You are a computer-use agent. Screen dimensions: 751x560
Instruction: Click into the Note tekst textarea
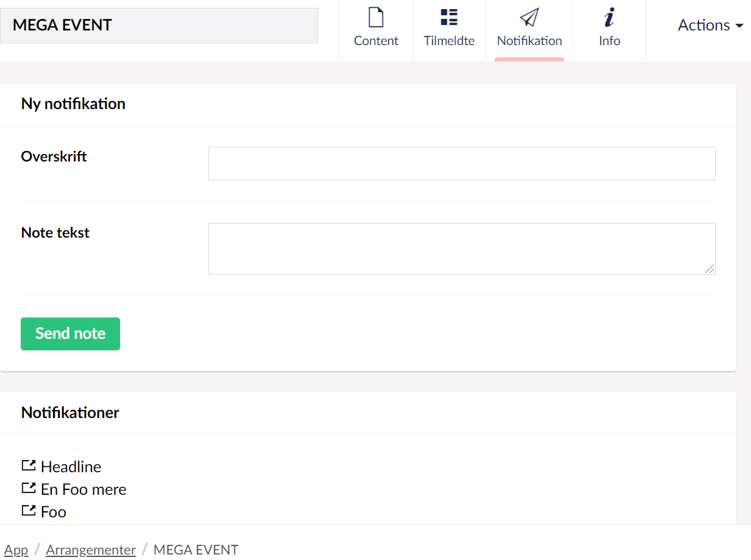(x=461, y=249)
